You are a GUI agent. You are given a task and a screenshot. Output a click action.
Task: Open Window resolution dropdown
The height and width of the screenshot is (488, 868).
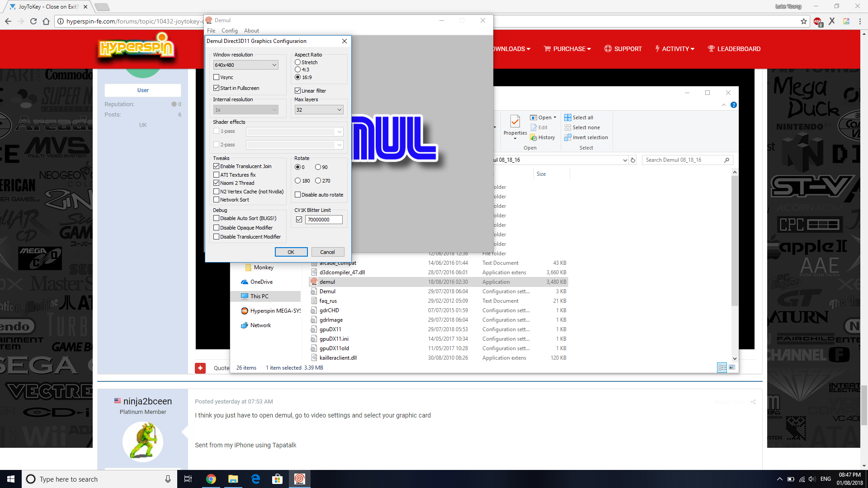click(x=245, y=65)
